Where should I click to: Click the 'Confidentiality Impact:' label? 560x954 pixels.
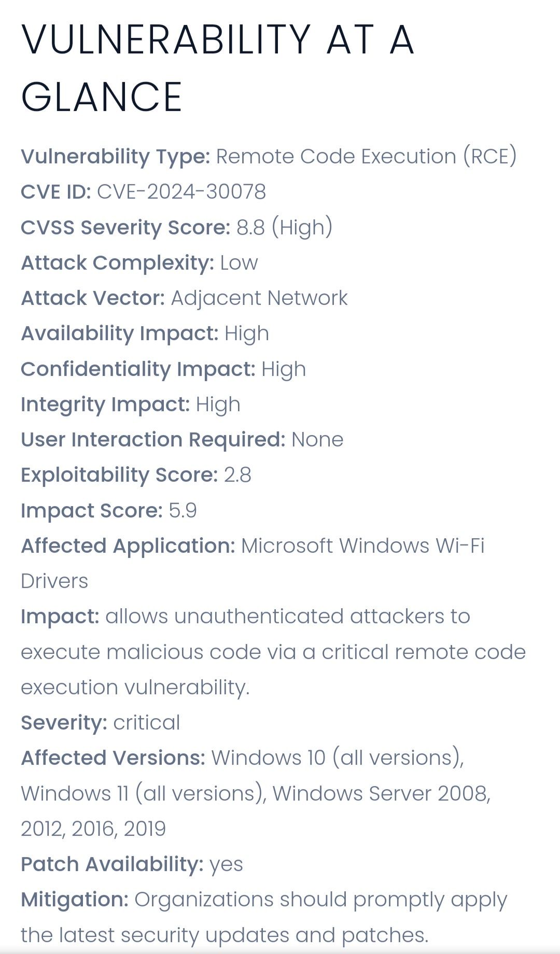138,369
